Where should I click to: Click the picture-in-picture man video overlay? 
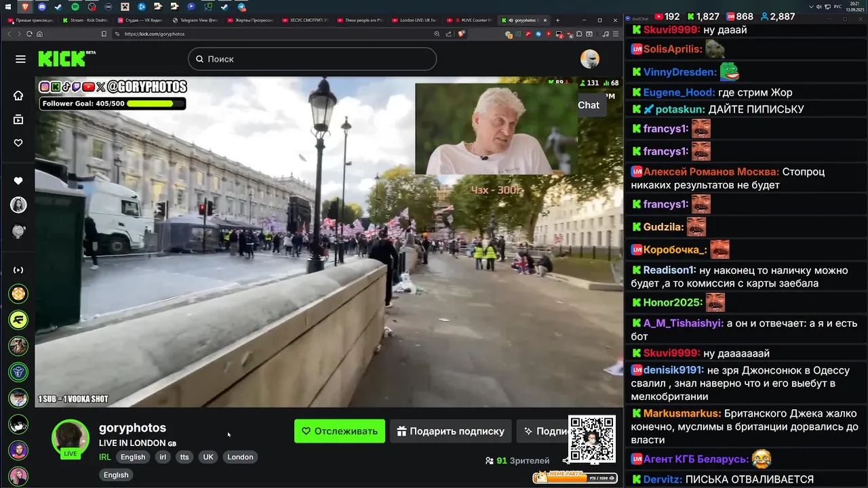coord(496,129)
